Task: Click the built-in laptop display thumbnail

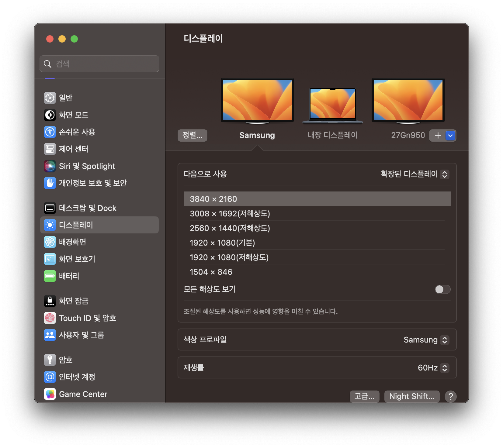Action: click(333, 106)
